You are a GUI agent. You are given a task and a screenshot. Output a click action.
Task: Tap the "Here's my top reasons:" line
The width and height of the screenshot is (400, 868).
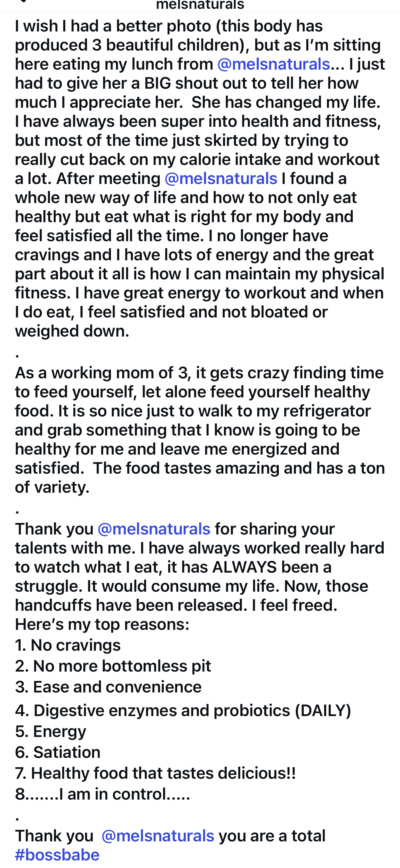coord(102,624)
